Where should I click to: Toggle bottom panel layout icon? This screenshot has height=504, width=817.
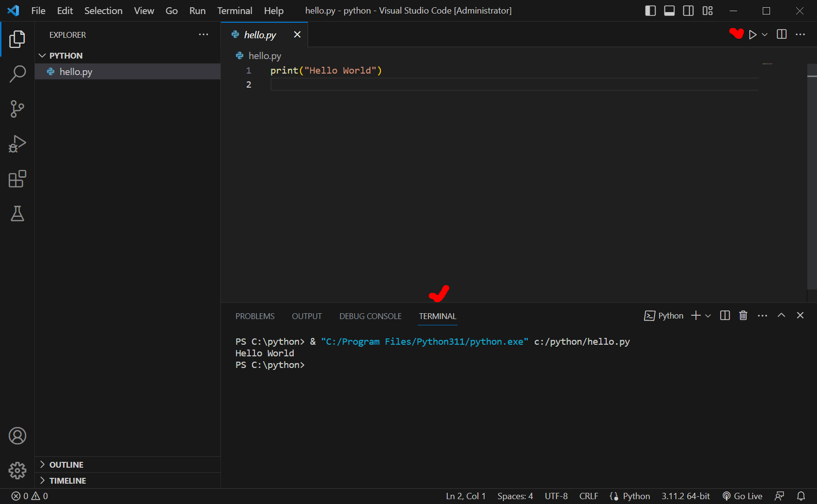pos(669,11)
